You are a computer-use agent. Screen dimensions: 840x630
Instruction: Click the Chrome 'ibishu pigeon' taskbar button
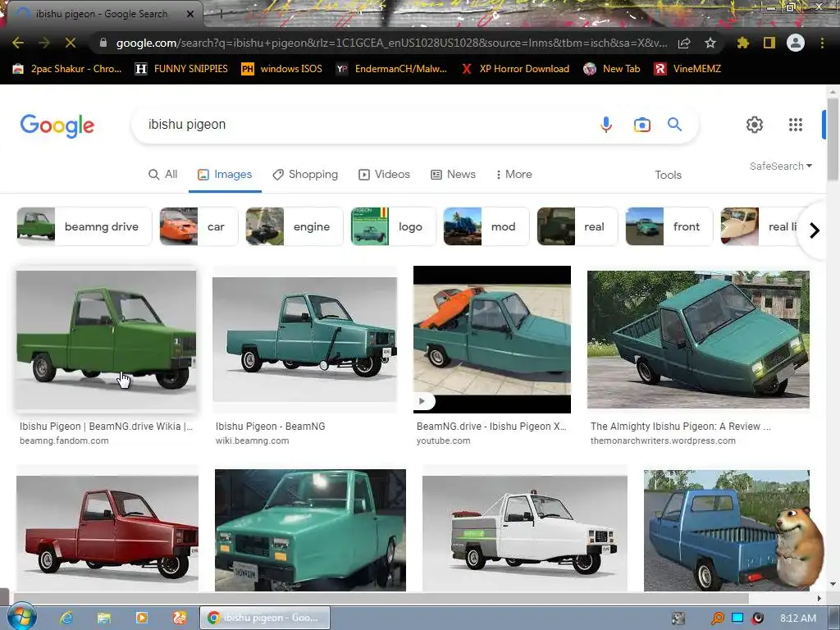(265, 618)
